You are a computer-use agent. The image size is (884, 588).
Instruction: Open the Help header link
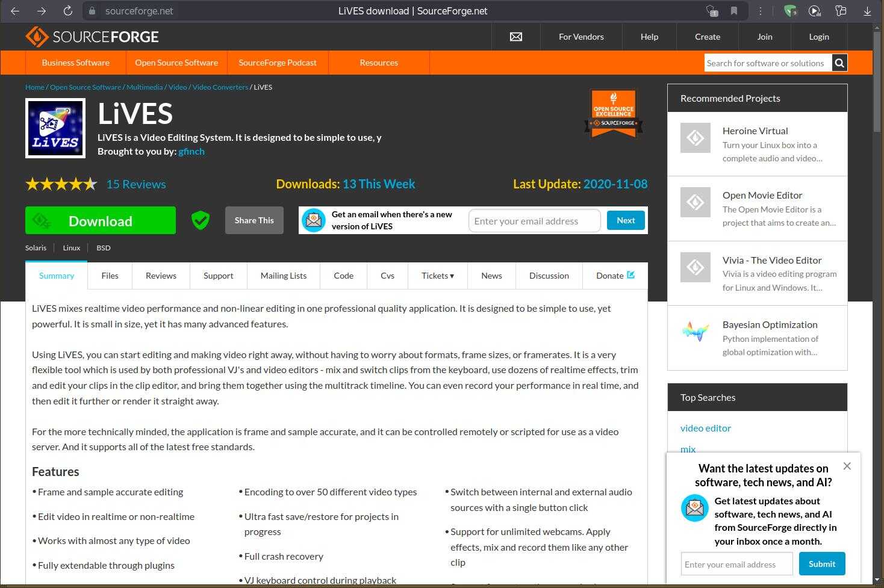(649, 37)
